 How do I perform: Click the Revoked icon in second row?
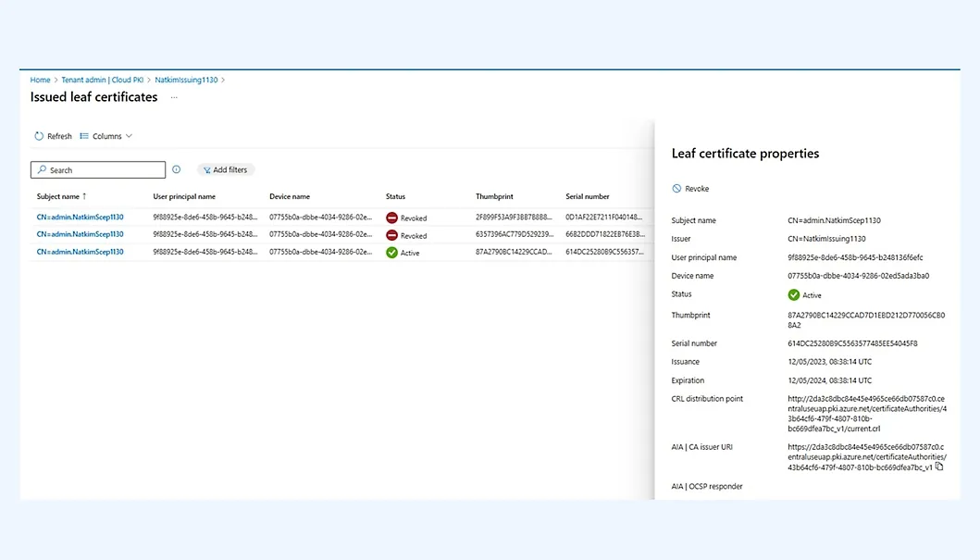click(391, 235)
